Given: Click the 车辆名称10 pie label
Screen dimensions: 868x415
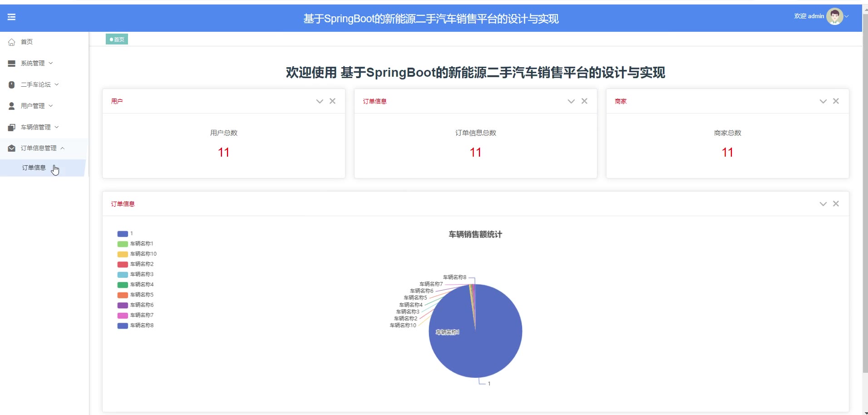Looking at the screenshot, I should coord(403,326).
